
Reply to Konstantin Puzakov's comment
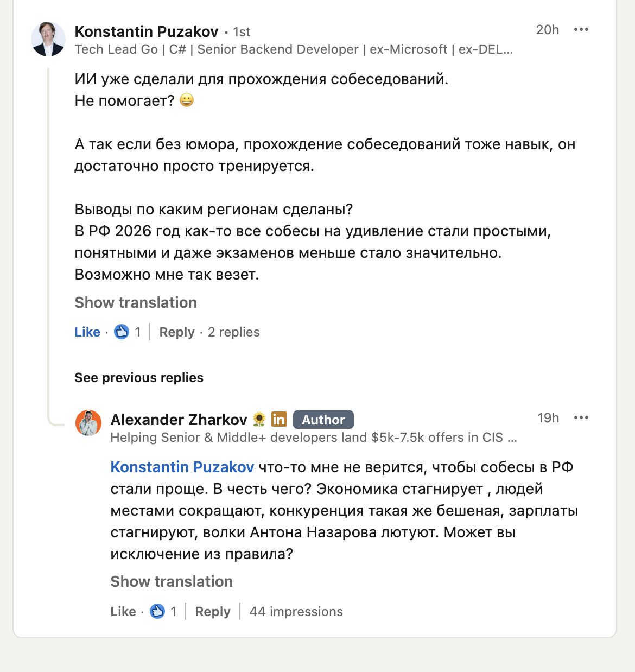(x=177, y=332)
